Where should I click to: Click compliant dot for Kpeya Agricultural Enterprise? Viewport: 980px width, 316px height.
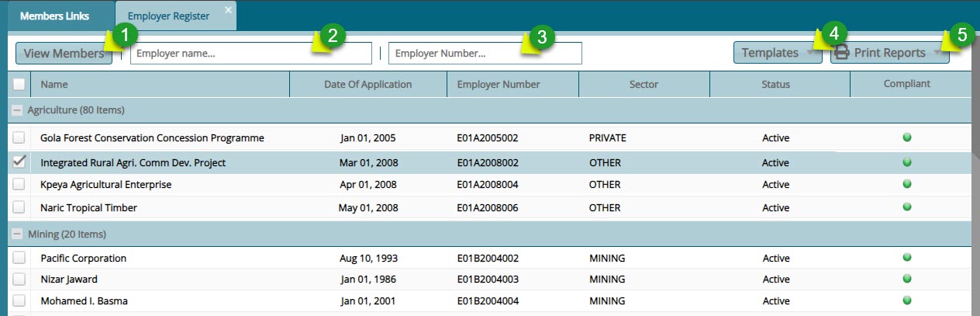click(x=906, y=185)
